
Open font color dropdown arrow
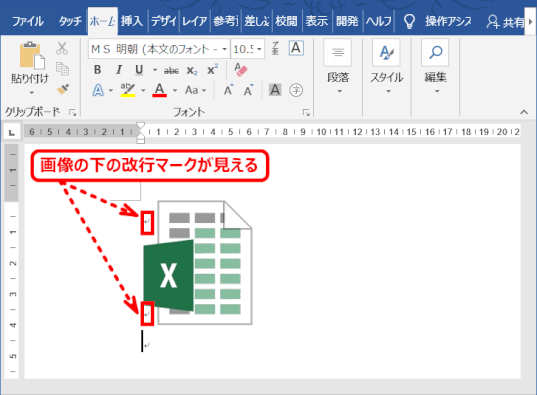pos(175,91)
